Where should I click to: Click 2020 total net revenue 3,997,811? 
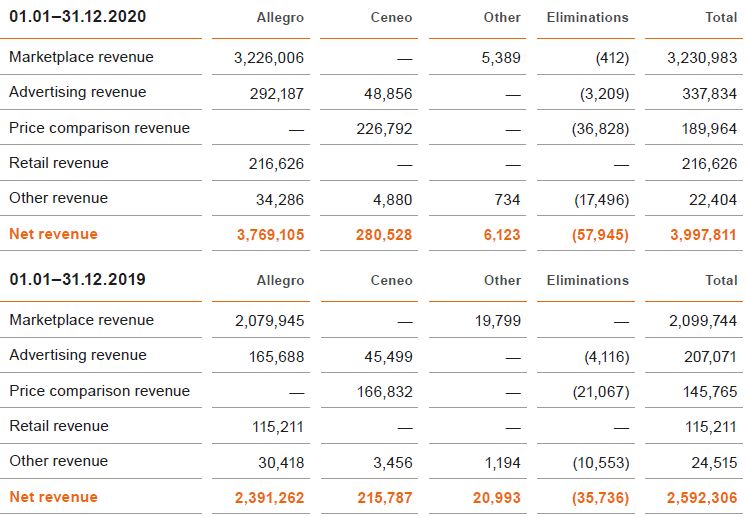[702, 235]
